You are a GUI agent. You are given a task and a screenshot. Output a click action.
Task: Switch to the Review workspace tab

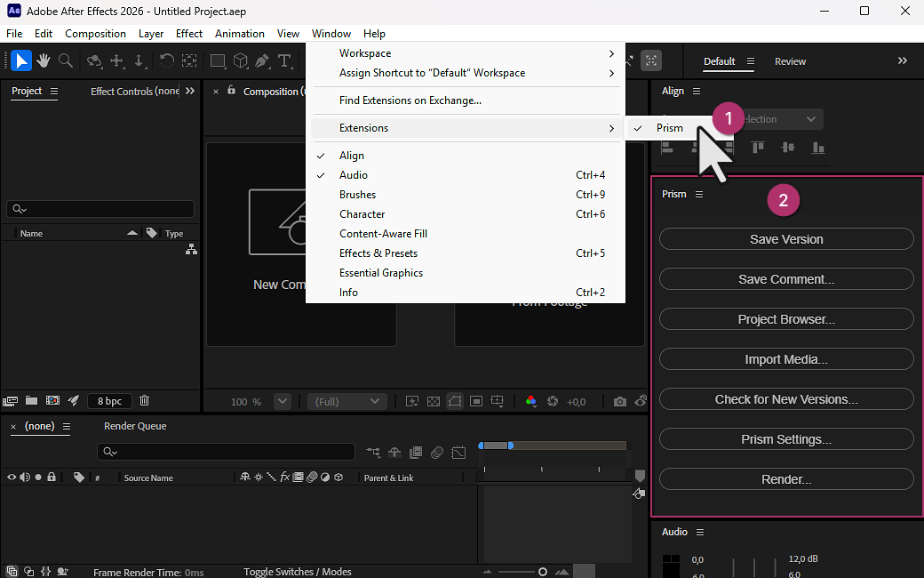790,61
